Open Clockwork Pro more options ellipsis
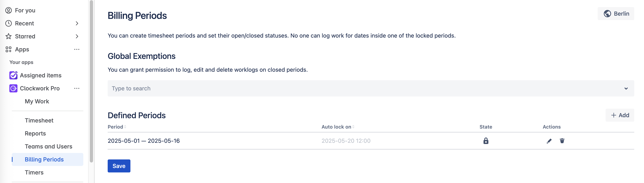Viewport: 644px width, 183px height. tap(77, 88)
